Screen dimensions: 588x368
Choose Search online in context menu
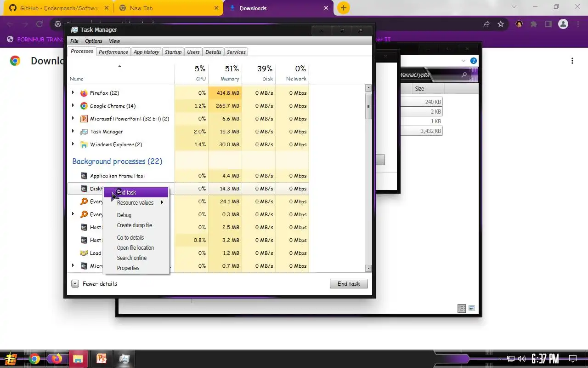click(x=136, y=258)
